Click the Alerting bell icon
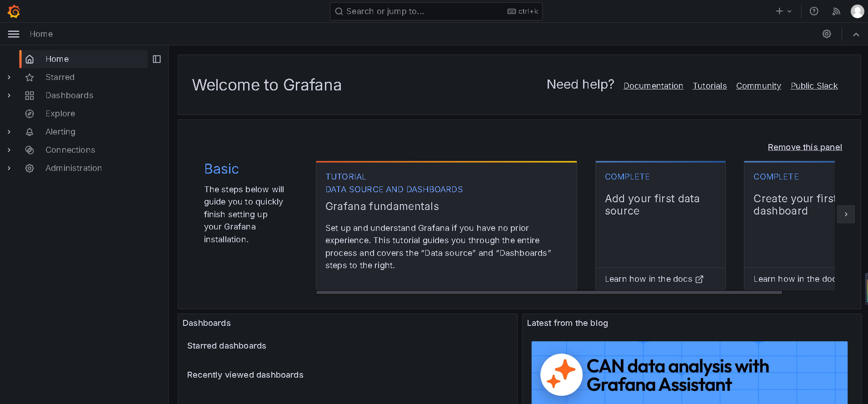Screen dimensions: 868x404 pyautogui.click(x=30, y=132)
